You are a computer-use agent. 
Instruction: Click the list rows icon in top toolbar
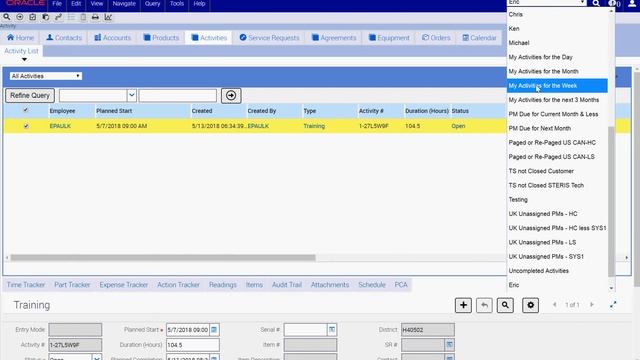[71, 17]
